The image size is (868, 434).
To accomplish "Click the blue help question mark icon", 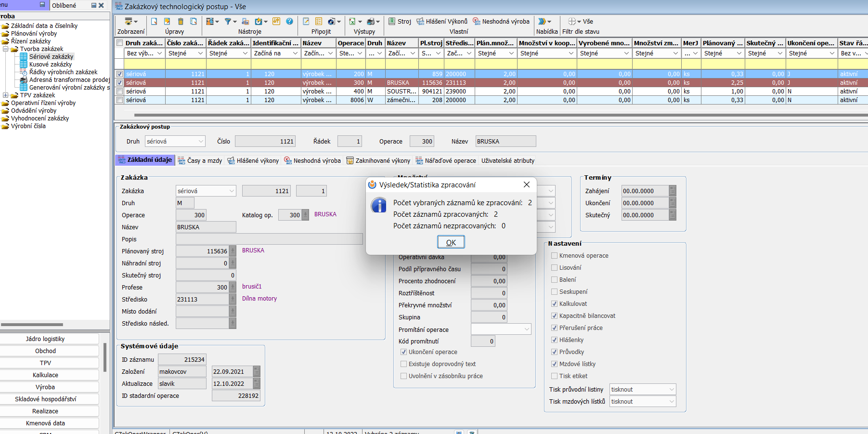I will [289, 21].
